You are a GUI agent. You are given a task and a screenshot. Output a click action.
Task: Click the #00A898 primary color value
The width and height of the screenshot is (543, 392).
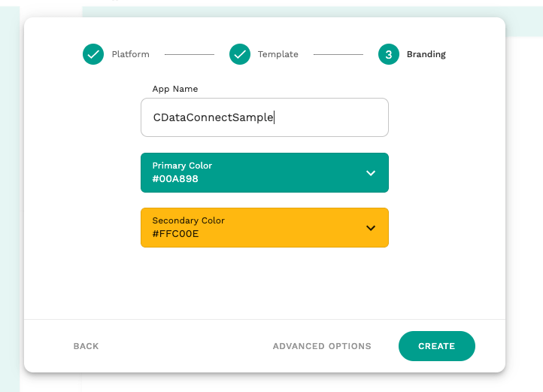coord(175,179)
